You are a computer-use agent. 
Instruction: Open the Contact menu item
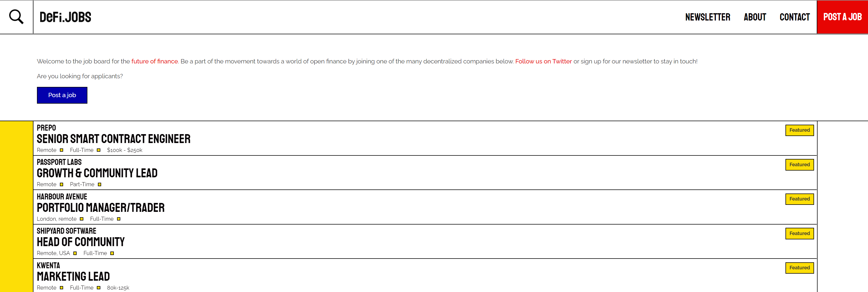795,17
